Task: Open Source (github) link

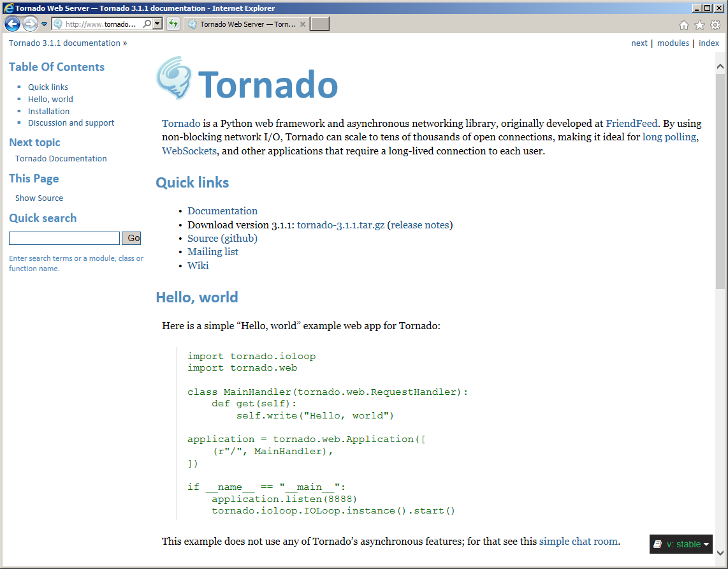Action: (222, 239)
